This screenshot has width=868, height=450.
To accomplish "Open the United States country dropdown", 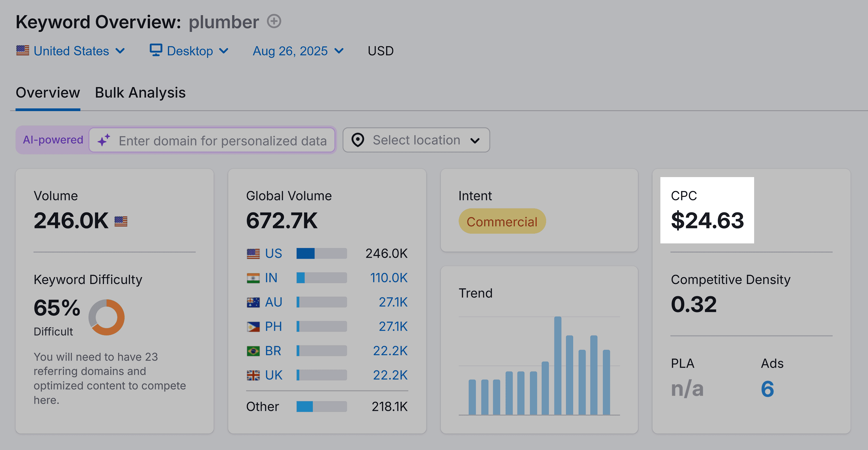I will click(x=71, y=51).
